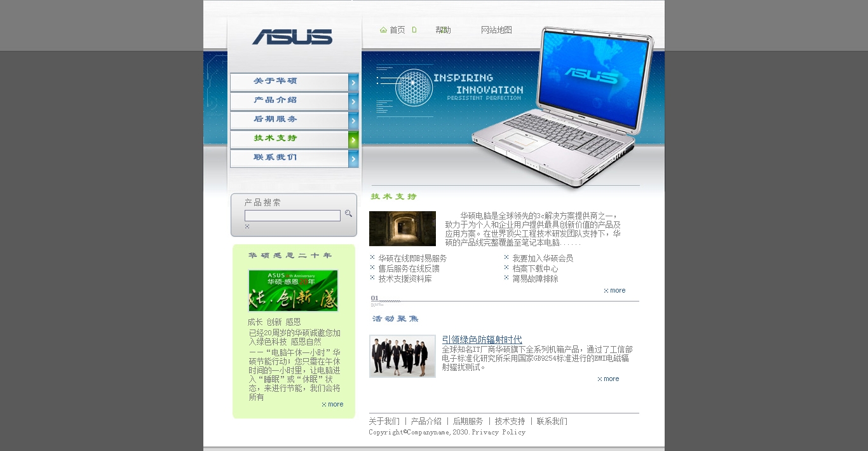Open the tunnel thumbnail under 技术支持
868x451 pixels.
pos(402,228)
